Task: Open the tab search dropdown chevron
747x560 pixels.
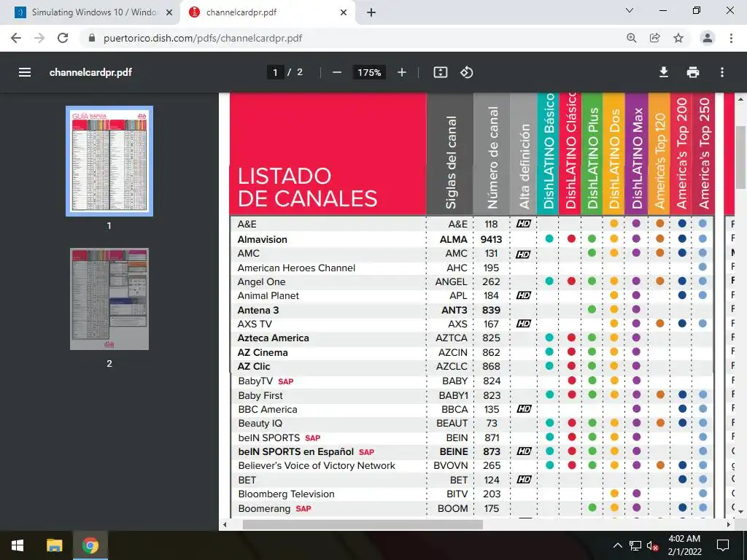Action: [x=630, y=10]
